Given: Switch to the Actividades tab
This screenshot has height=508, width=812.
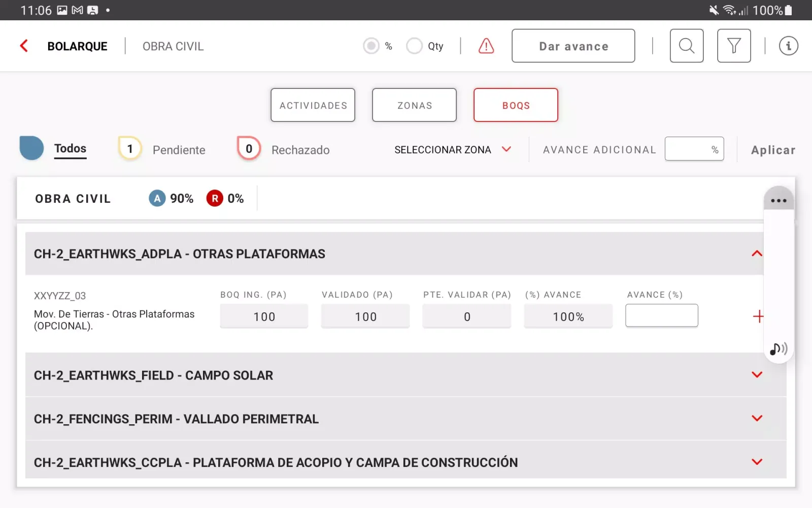Looking at the screenshot, I should point(313,105).
